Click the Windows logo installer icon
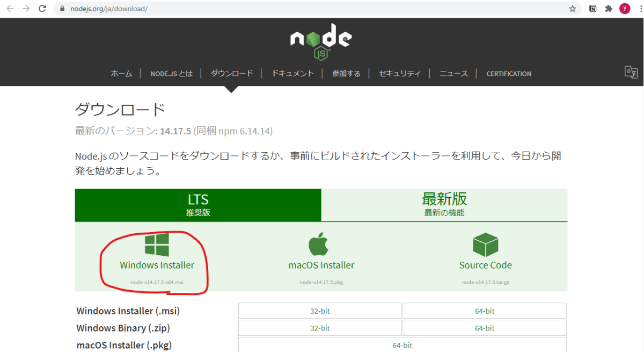 (157, 244)
